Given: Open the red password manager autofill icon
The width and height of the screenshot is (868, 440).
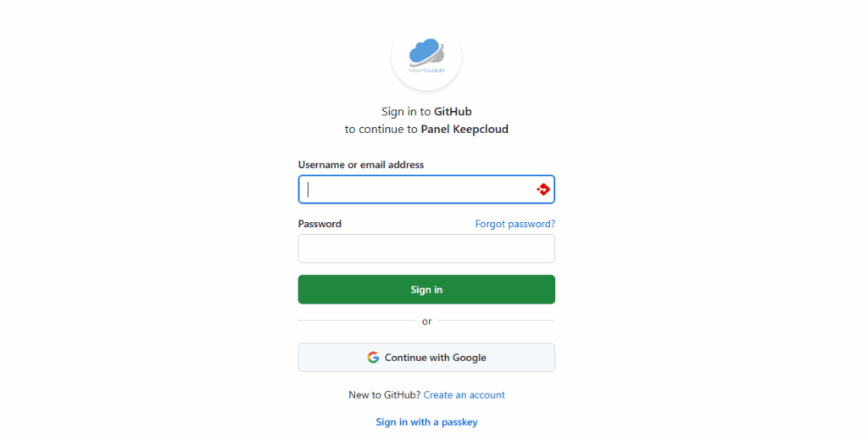Looking at the screenshot, I should coord(543,189).
